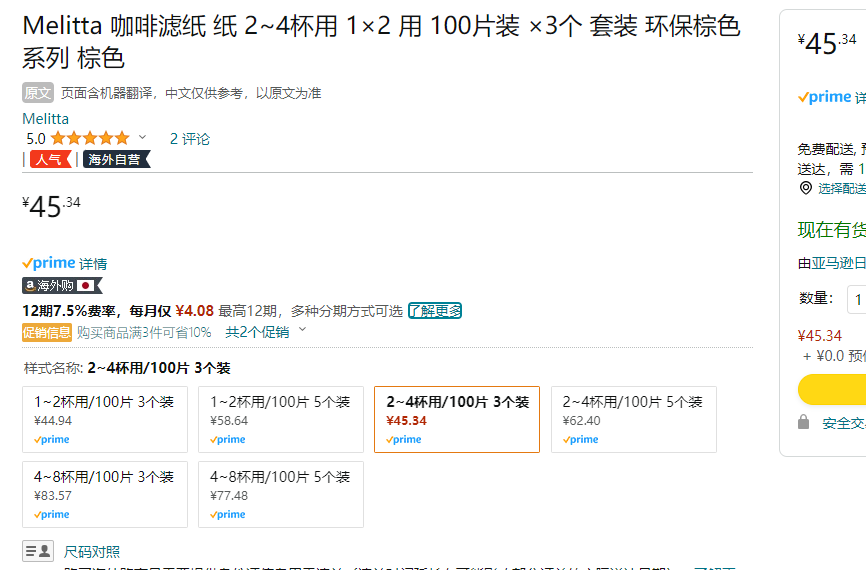Click the prime icon in the ¥62.40 option

pos(580,440)
